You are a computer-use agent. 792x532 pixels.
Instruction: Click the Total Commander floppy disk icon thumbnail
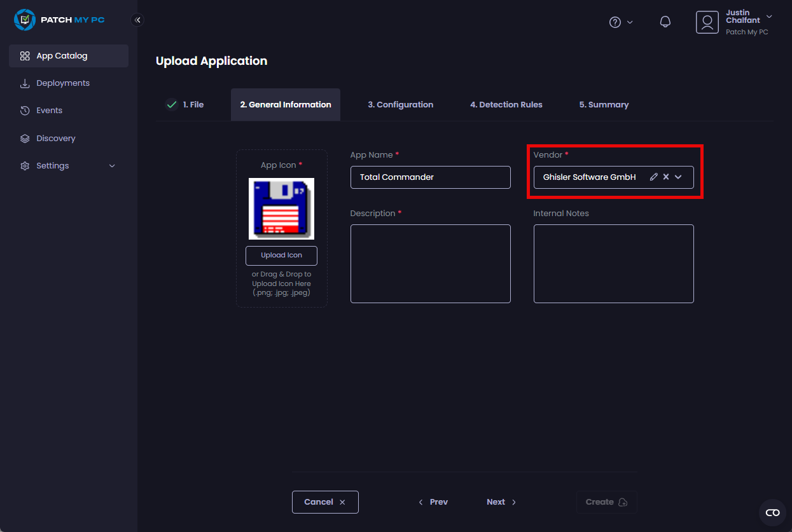(281, 208)
